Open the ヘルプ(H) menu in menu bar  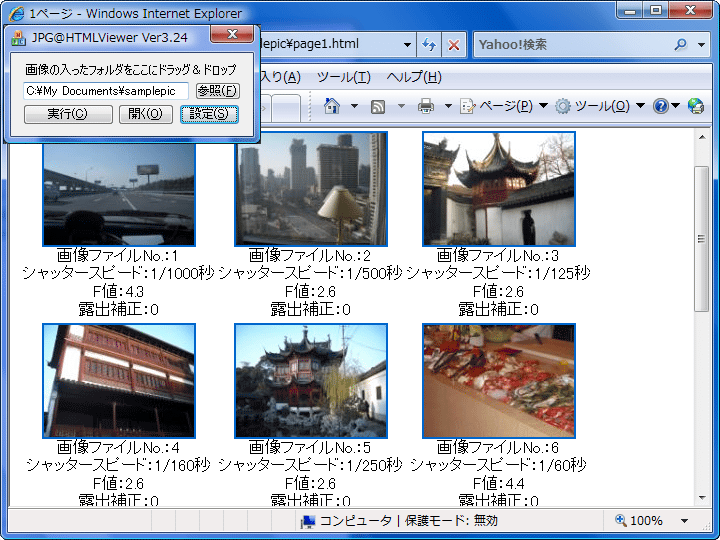(x=414, y=77)
